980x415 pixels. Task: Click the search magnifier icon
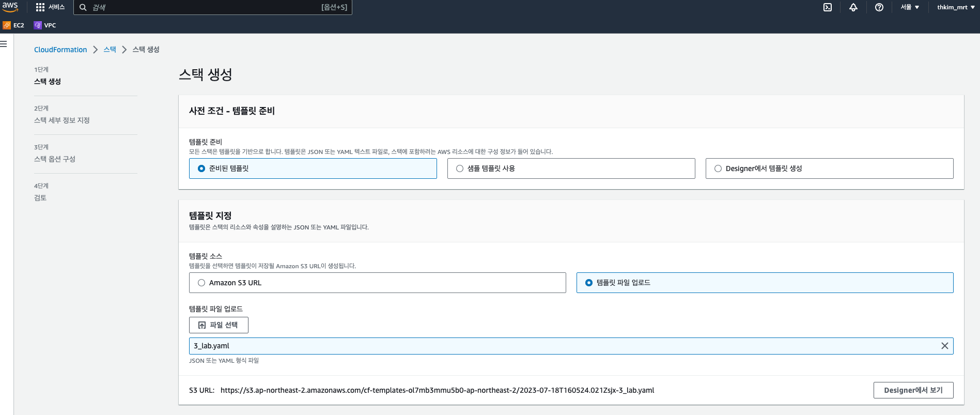(83, 7)
